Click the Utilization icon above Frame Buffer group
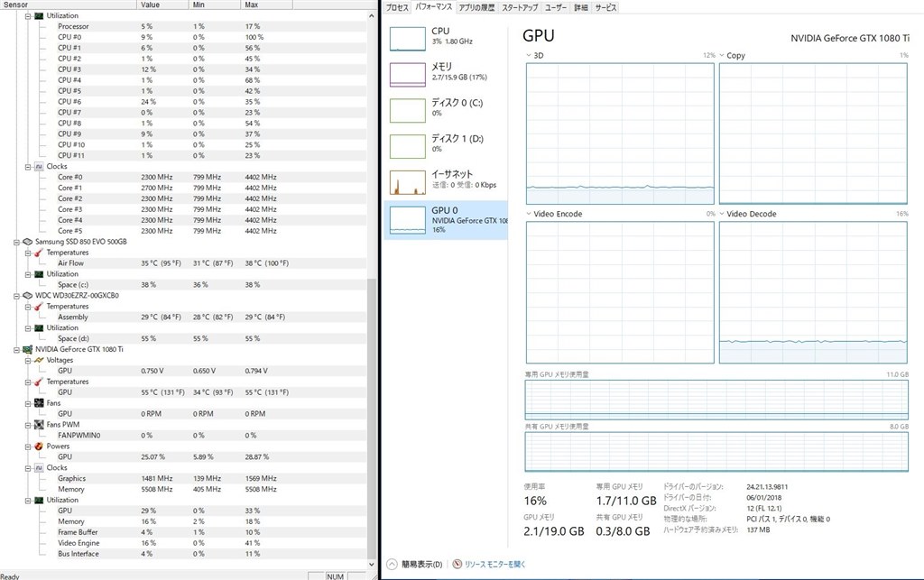This screenshot has height=580, width=924. tap(39, 500)
